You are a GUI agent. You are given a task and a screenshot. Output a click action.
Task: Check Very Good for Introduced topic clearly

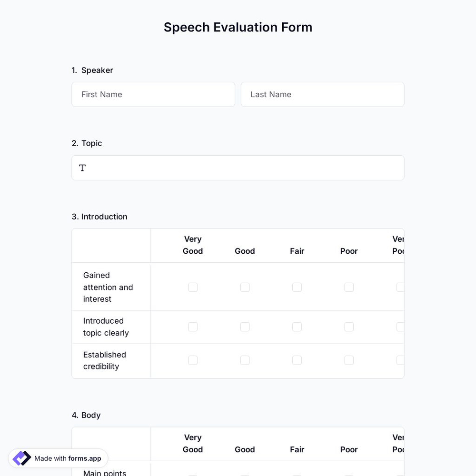pyautogui.click(x=193, y=327)
